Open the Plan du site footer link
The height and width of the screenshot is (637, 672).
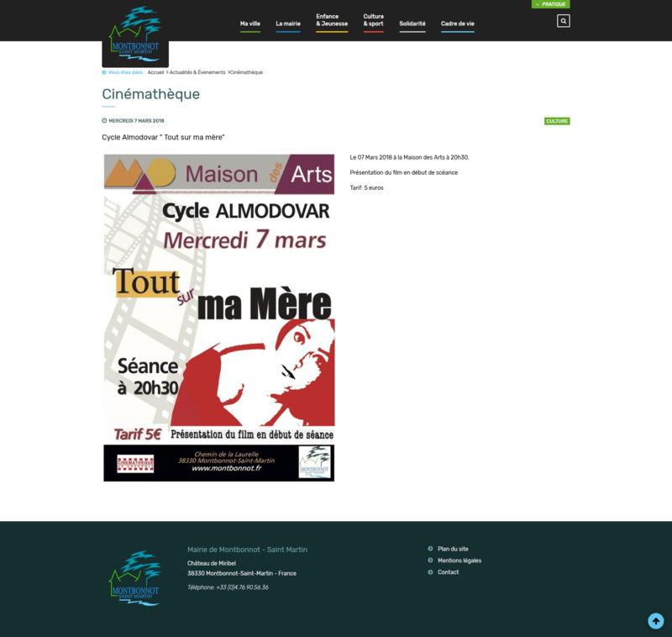(x=453, y=549)
